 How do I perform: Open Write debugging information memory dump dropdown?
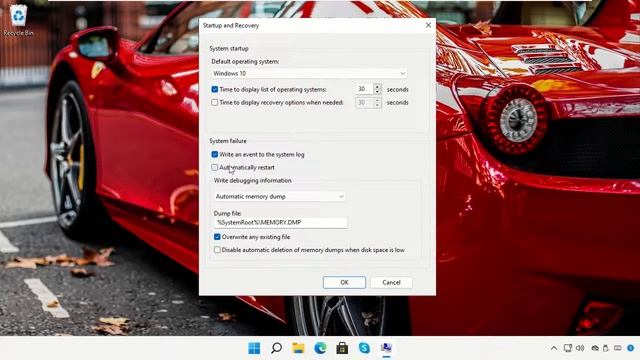tap(280, 197)
